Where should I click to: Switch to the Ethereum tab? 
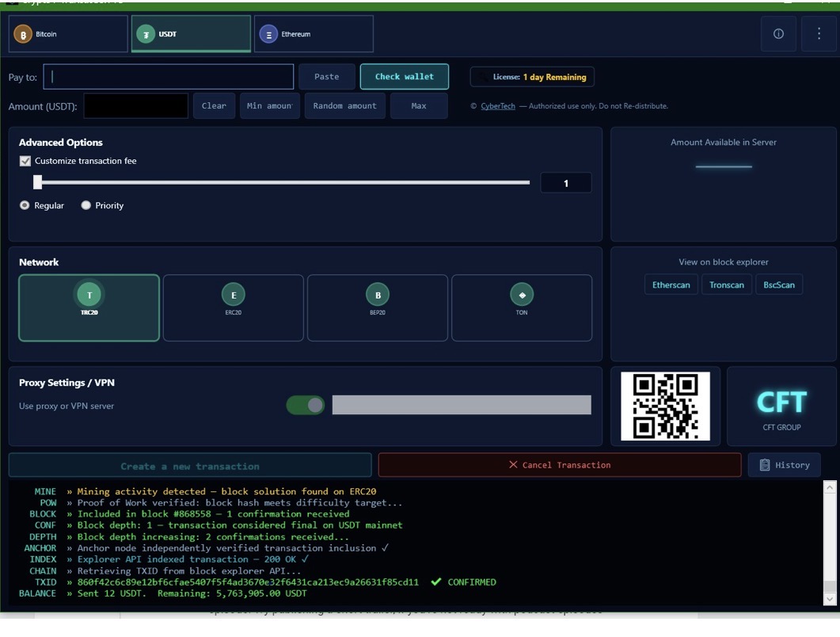point(314,34)
